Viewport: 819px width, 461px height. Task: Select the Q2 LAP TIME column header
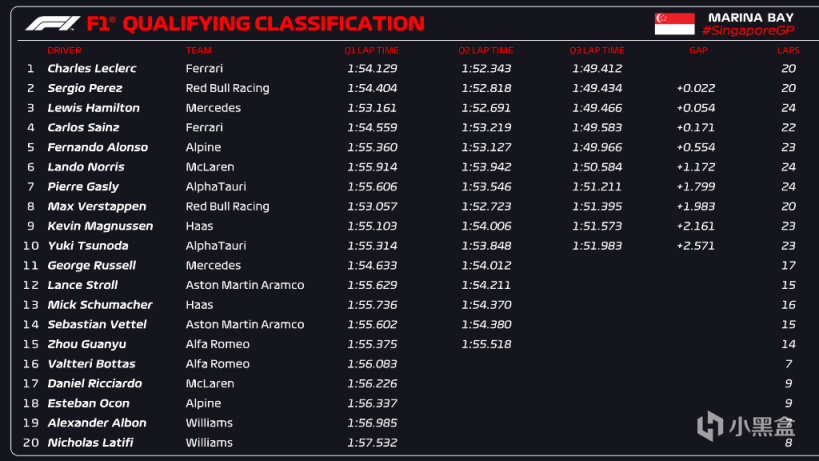tap(486, 50)
